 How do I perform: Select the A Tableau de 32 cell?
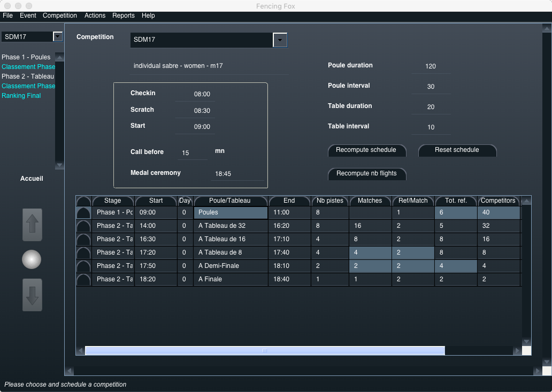click(x=231, y=226)
